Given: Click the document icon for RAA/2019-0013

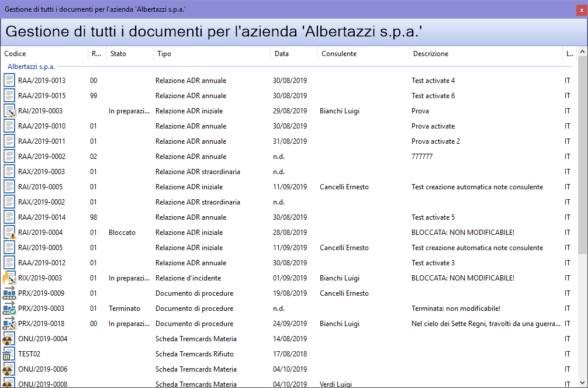Looking at the screenshot, I should (x=8, y=80).
